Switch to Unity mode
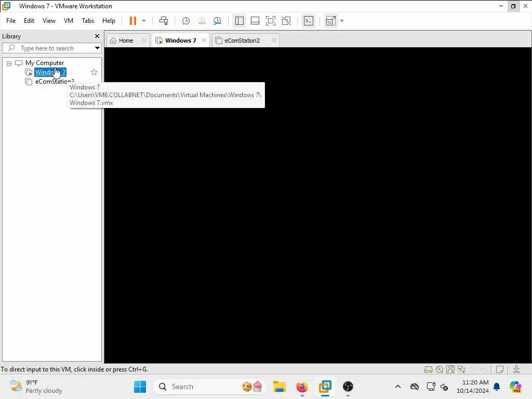Viewport: 532px width, 399px height. (286, 21)
